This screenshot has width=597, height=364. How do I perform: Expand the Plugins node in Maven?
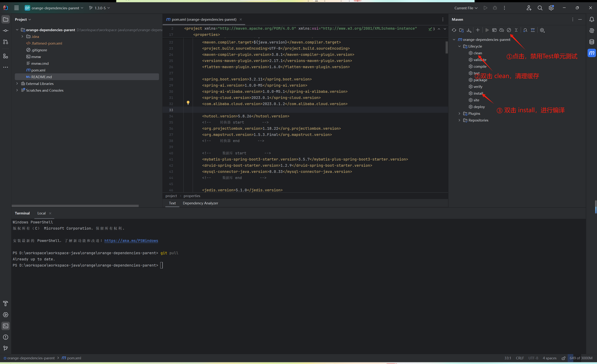[459, 113]
